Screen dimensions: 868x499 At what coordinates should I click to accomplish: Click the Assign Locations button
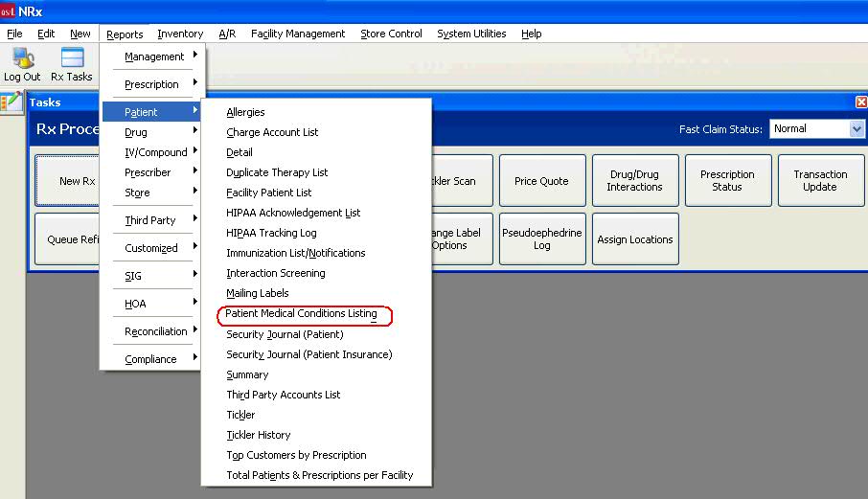635,239
